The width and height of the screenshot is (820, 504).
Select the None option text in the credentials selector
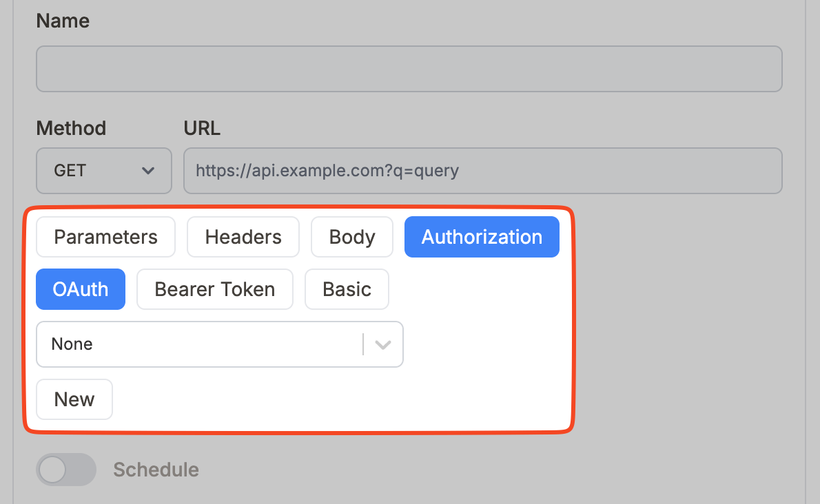(72, 344)
